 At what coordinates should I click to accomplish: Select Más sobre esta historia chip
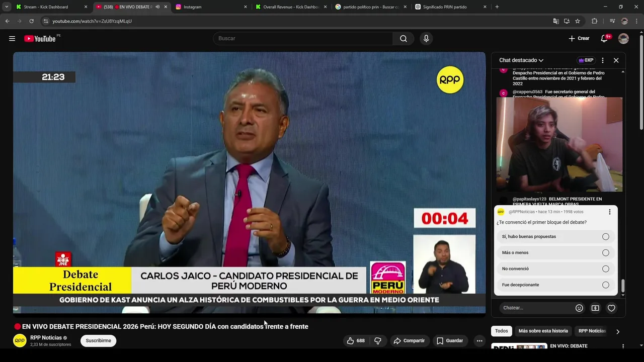point(543,331)
